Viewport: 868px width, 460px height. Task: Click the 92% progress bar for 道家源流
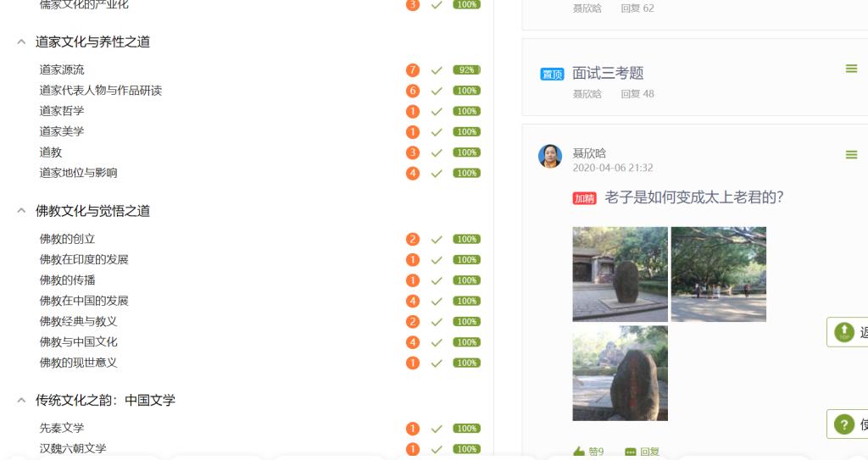(x=466, y=69)
